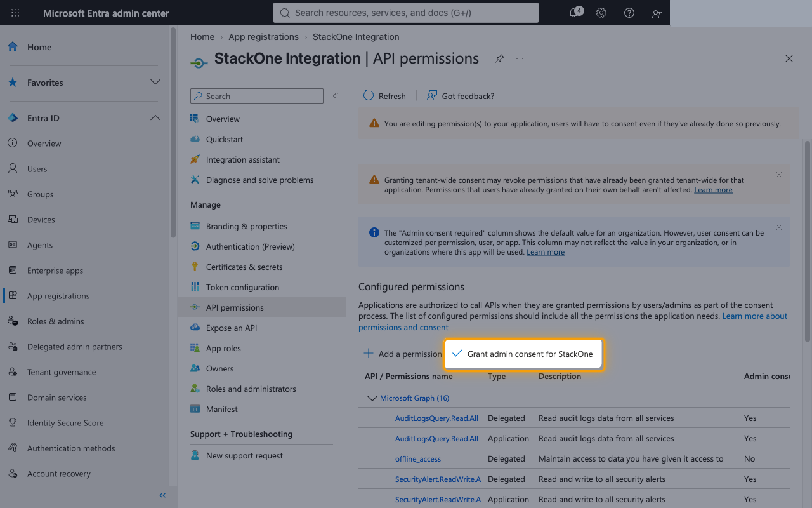Open the Home item in sidebar
Screen dimensions: 812x508
84,47
